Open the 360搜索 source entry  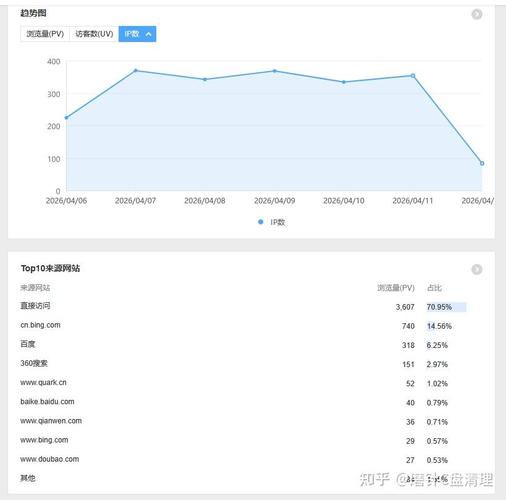tap(34, 363)
